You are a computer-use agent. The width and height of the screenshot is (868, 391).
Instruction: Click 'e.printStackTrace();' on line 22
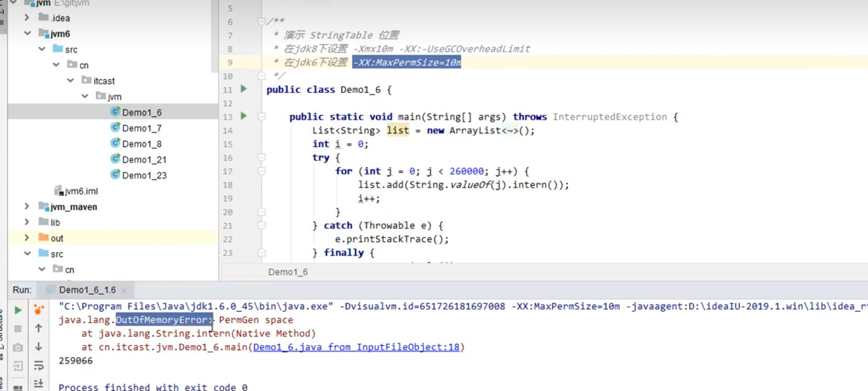(x=392, y=239)
